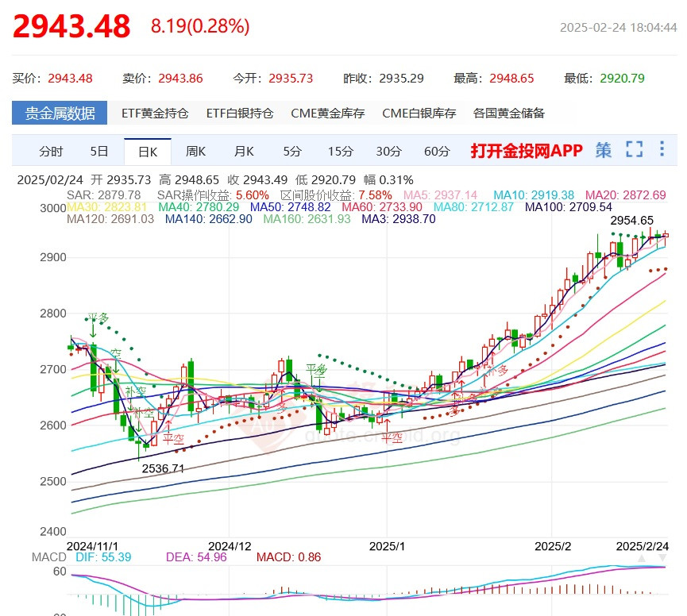687x616 pixels.
Task: Open ETF白银持仓 data
Action: coord(240,113)
